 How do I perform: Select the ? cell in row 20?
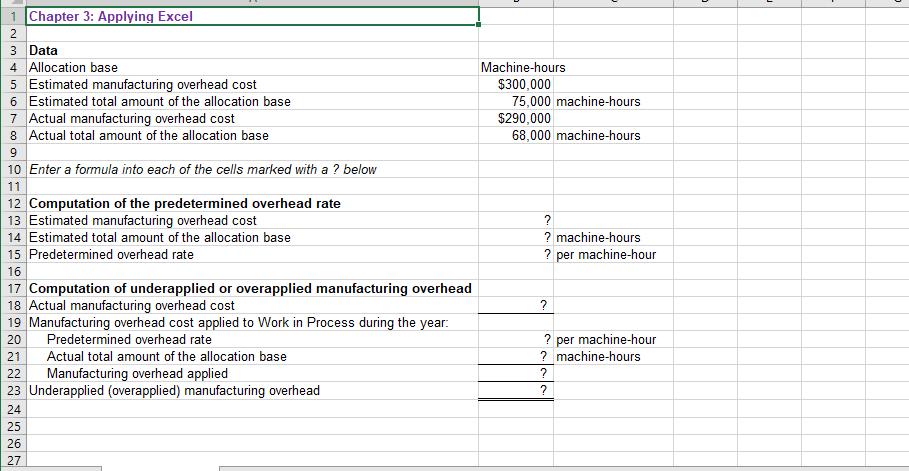pyautogui.click(x=516, y=339)
